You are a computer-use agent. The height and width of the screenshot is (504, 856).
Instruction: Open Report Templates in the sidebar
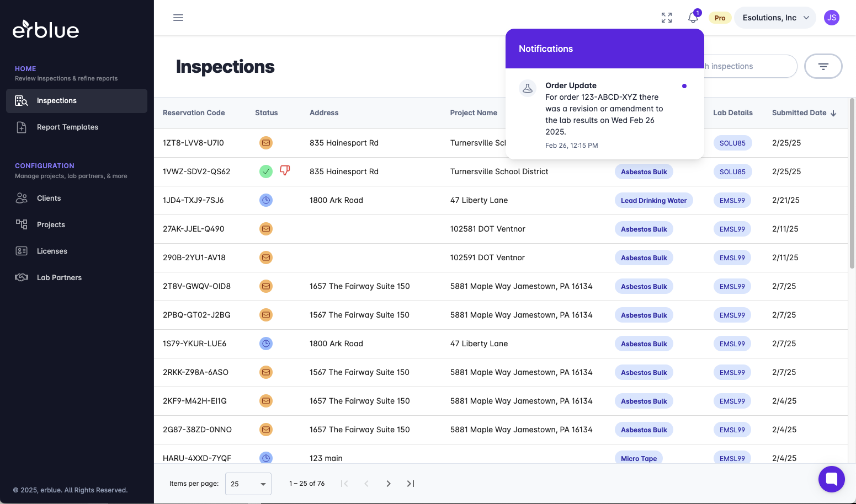(x=77, y=127)
